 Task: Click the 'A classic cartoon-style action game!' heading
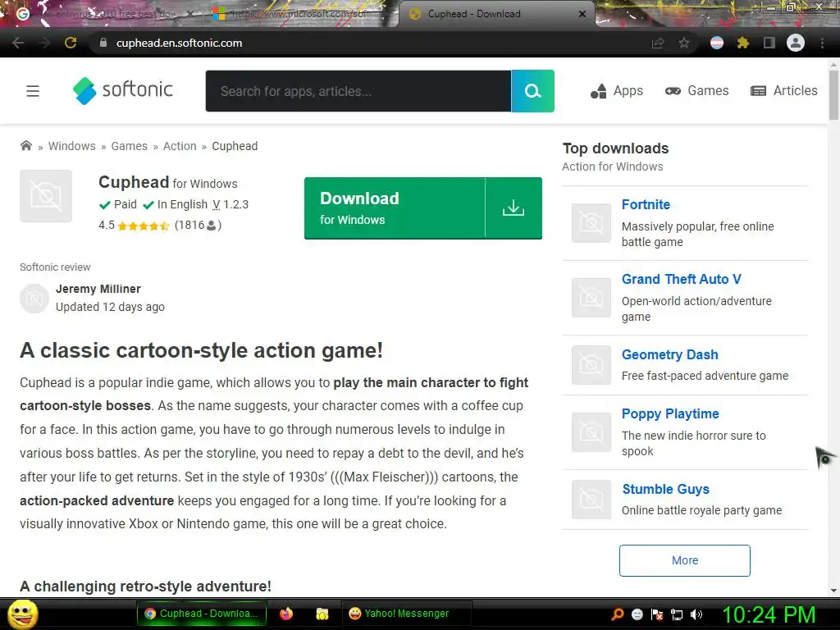[x=202, y=350]
